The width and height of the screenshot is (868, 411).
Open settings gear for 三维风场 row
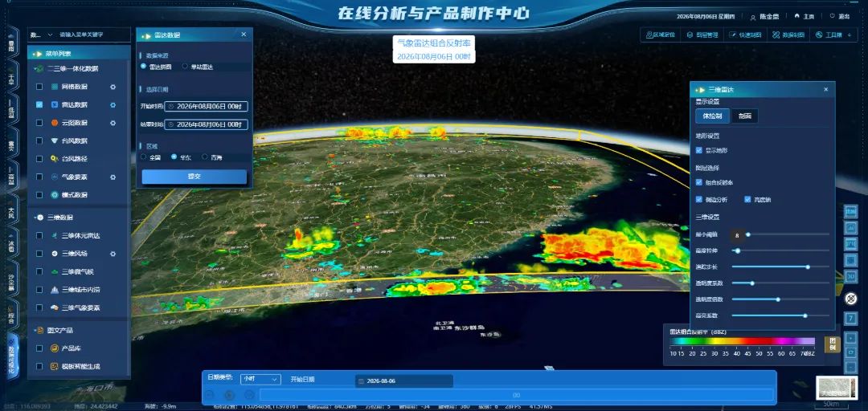click(113, 254)
